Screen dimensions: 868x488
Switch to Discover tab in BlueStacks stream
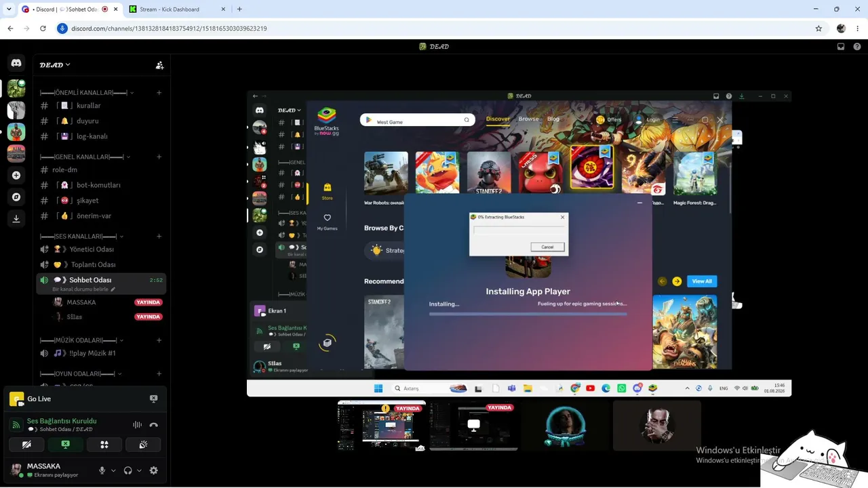(x=498, y=119)
